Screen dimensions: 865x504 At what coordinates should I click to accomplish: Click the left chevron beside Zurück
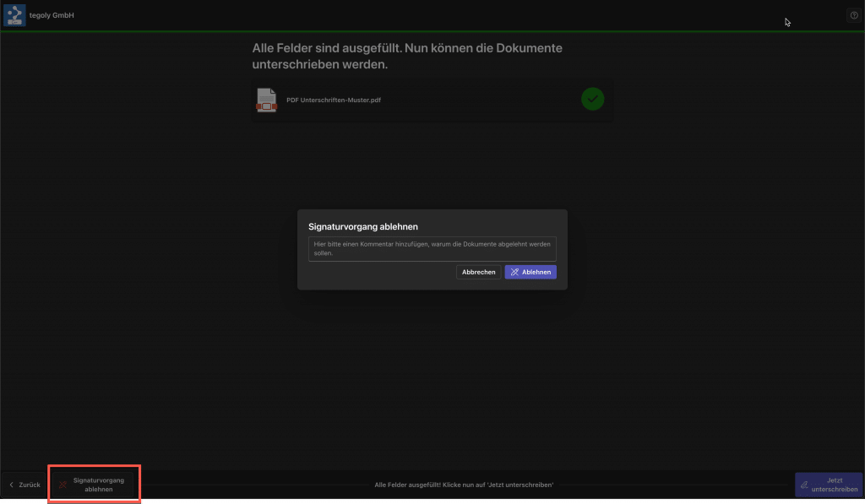[11, 485]
